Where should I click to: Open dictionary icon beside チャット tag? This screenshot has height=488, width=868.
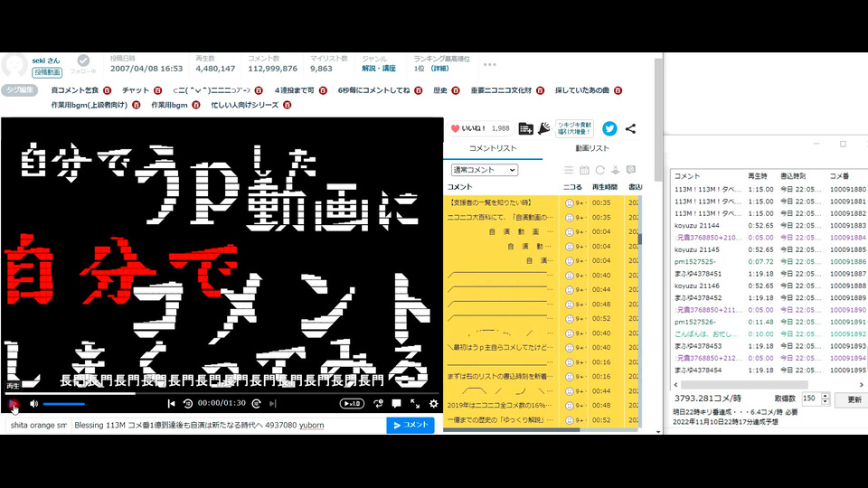click(157, 90)
